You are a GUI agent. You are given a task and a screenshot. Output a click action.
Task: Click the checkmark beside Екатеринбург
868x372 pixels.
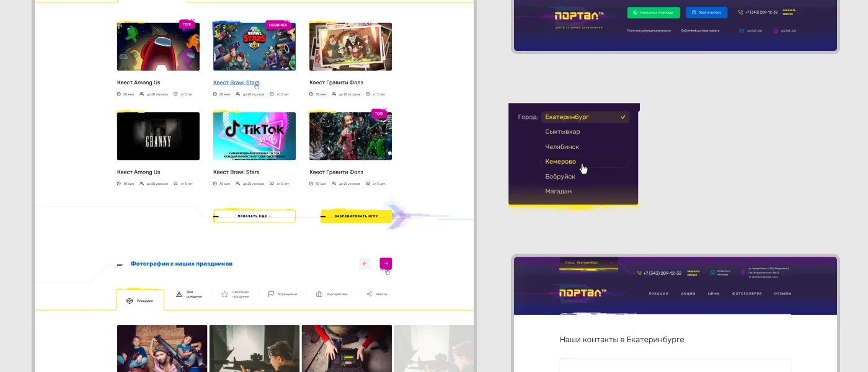(x=622, y=117)
